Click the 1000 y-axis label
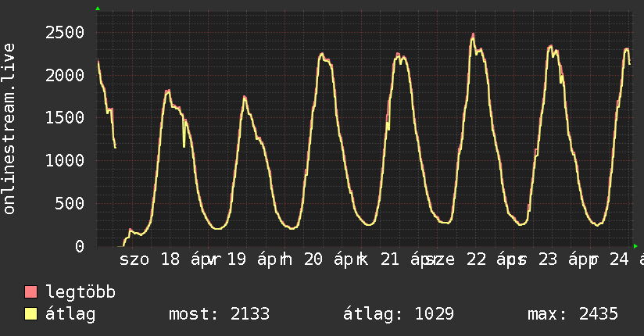This screenshot has height=336, width=644. click(x=65, y=161)
